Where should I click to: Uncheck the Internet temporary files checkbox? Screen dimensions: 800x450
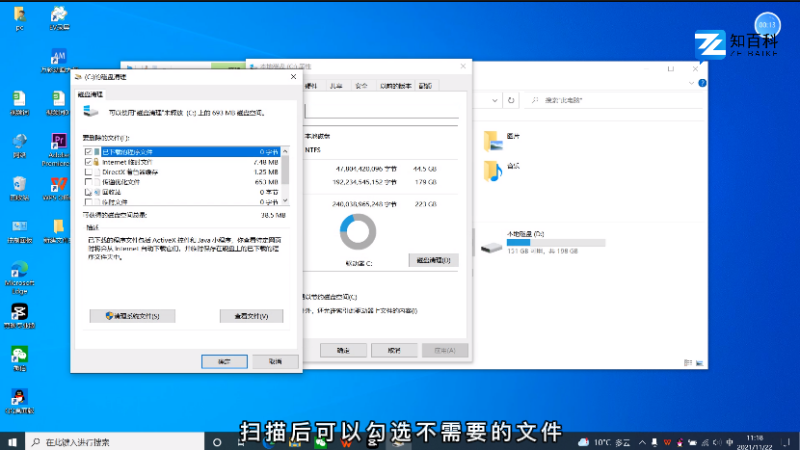(89, 162)
